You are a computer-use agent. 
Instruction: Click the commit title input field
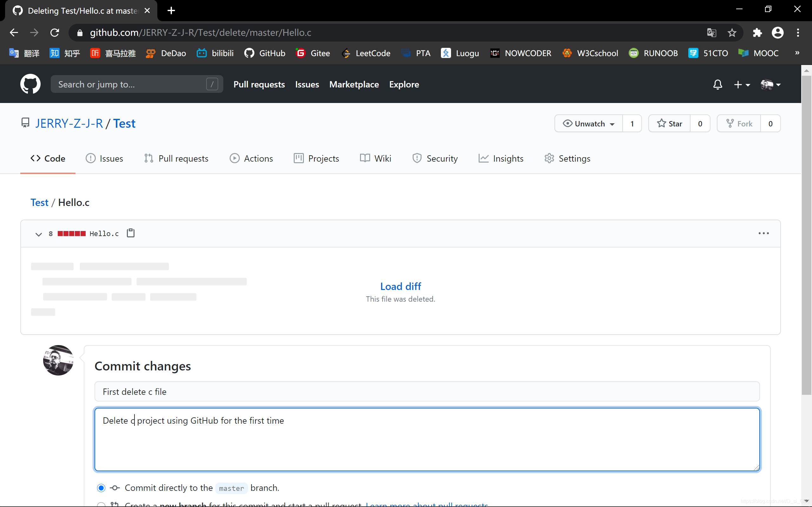pyautogui.click(x=427, y=391)
